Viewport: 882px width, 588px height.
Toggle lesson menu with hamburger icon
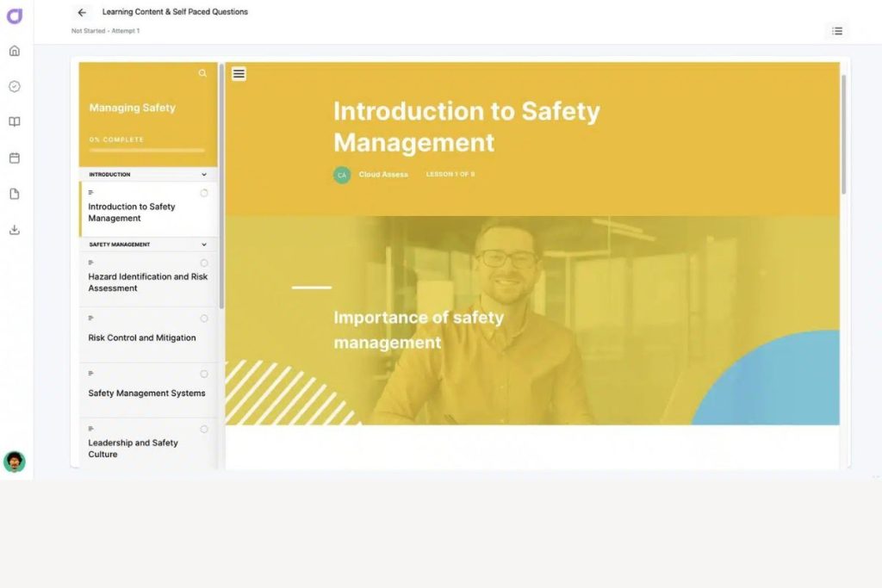tap(239, 74)
